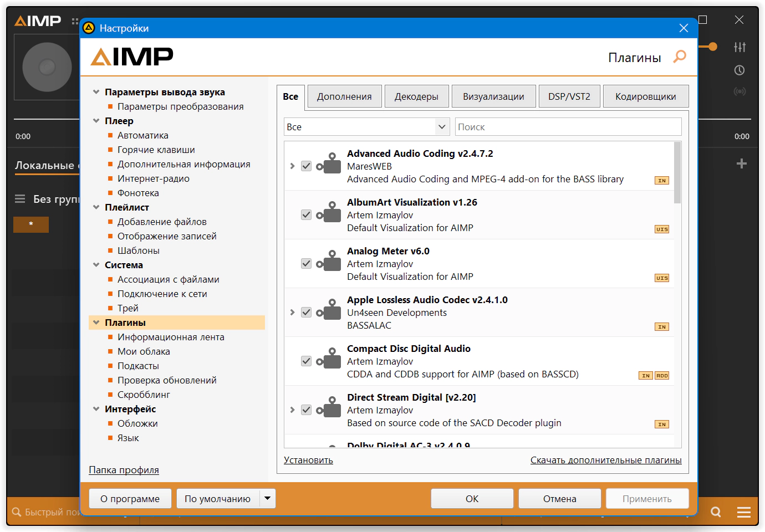Disable the Apple Lossless Audio Codec checkbox

point(306,312)
